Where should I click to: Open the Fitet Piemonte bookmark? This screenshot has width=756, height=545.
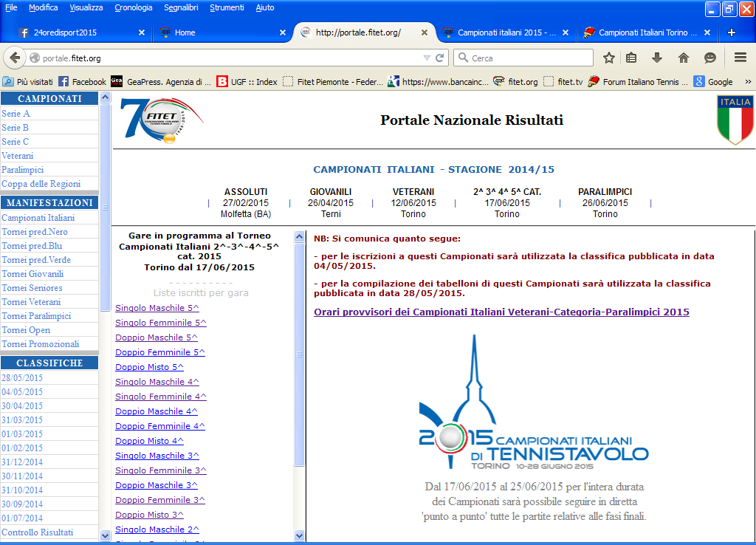[x=333, y=81]
